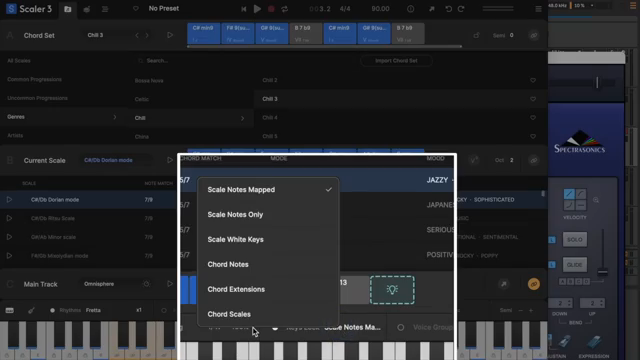
Task: Set the tempo field showing 90.00
Action: [x=380, y=9]
